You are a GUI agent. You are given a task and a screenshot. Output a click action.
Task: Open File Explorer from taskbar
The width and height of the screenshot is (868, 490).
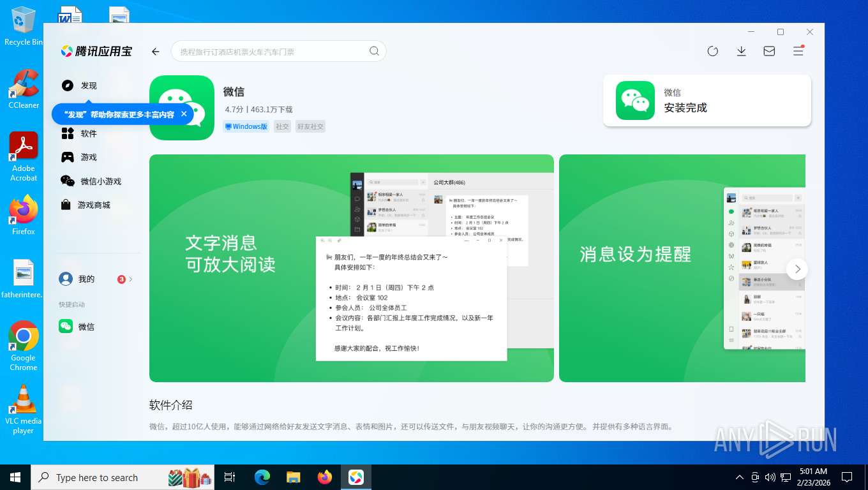(294, 477)
